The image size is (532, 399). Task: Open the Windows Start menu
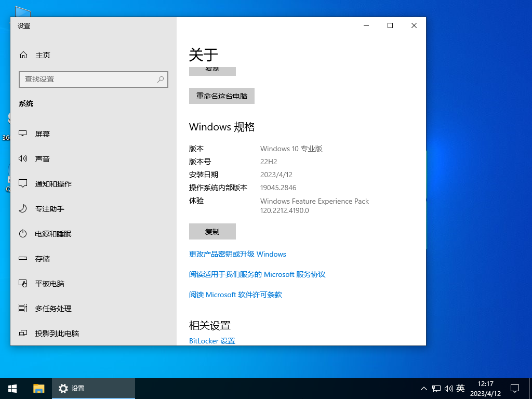12,388
